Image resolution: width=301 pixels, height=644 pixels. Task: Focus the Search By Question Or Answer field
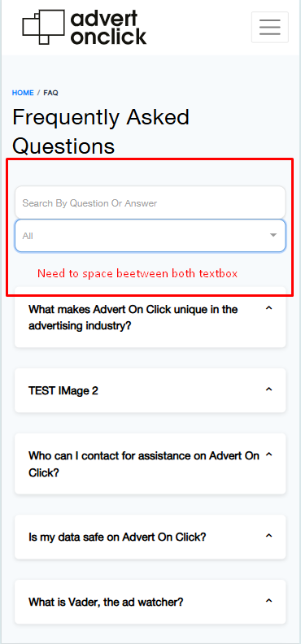click(x=150, y=202)
